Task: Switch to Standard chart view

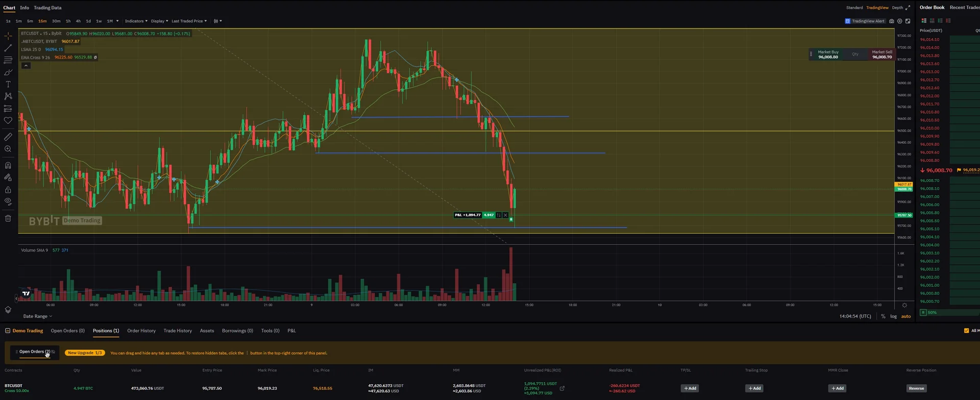Action: [854, 8]
